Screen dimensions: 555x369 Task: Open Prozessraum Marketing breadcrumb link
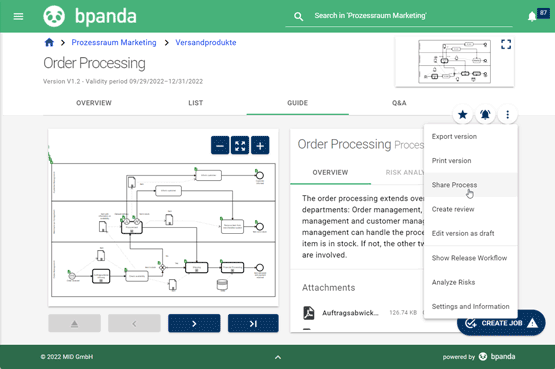pos(114,42)
